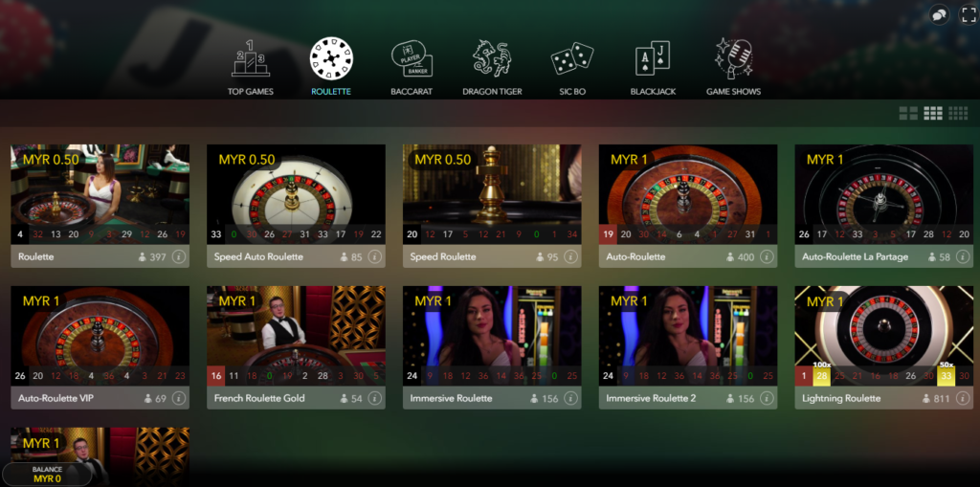Select the Roulette category tab
Screen dimensions: 980x487
(x=331, y=67)
